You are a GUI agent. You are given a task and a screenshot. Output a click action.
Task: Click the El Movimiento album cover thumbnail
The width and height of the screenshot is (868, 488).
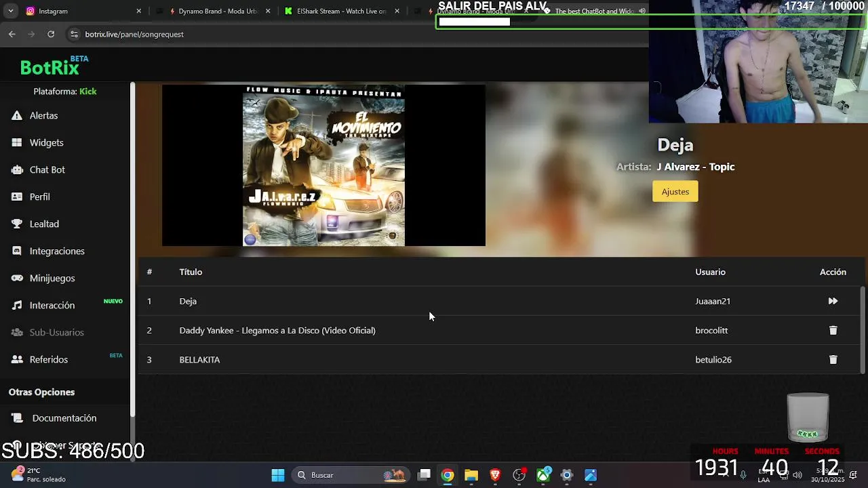(x=323, y=165)
